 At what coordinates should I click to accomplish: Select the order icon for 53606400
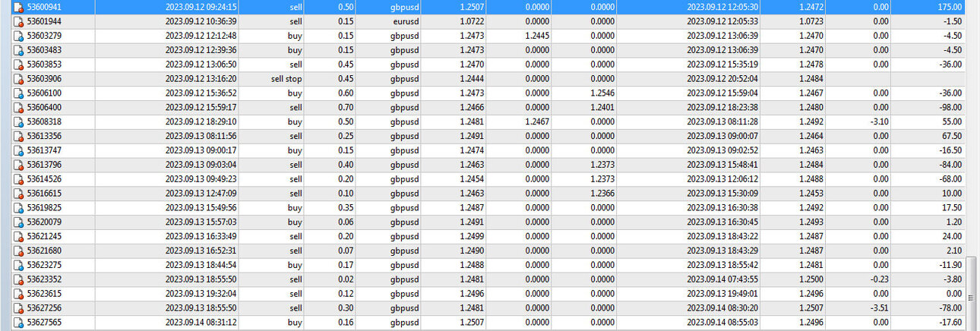coord(18,107)
